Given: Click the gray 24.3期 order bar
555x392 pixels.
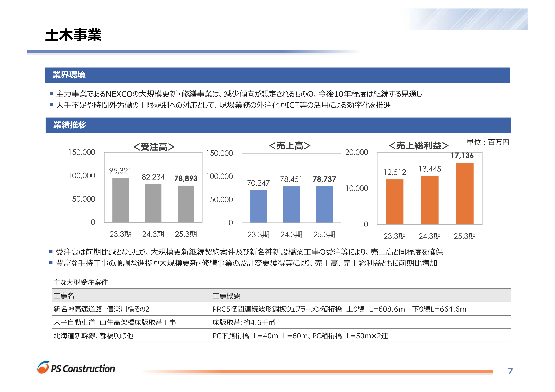Looking at the screenshot, I should pos(153,203).
